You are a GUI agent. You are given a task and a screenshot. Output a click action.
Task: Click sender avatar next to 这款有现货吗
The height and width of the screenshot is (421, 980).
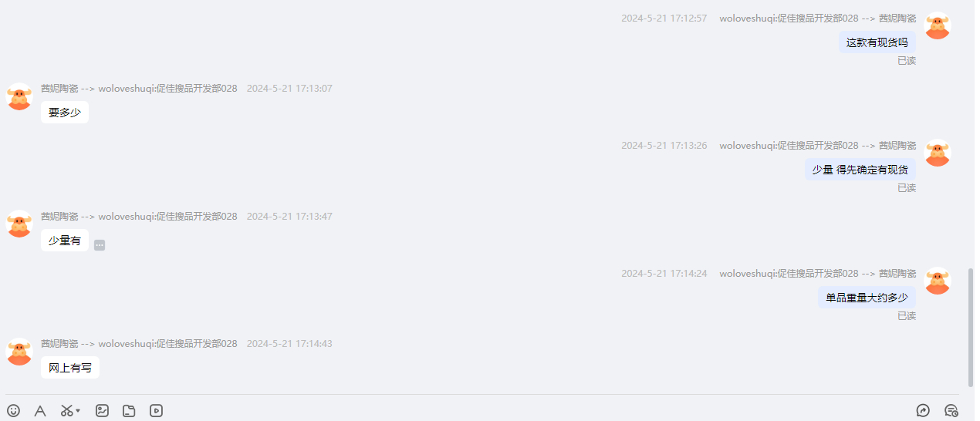click(x=938, y=25)
